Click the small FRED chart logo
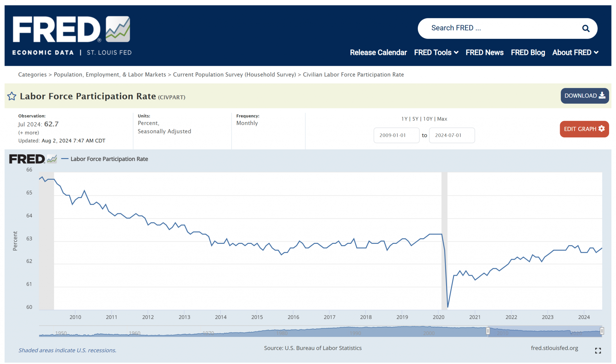Image resolution: width=616 pixels, height=364 pixels. tap(33, 159)
